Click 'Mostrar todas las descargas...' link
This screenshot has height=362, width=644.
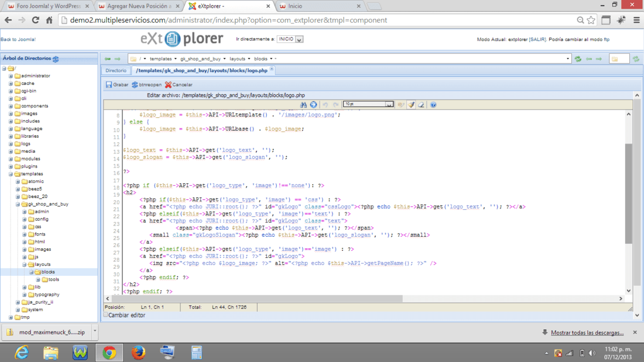(587, 332)
